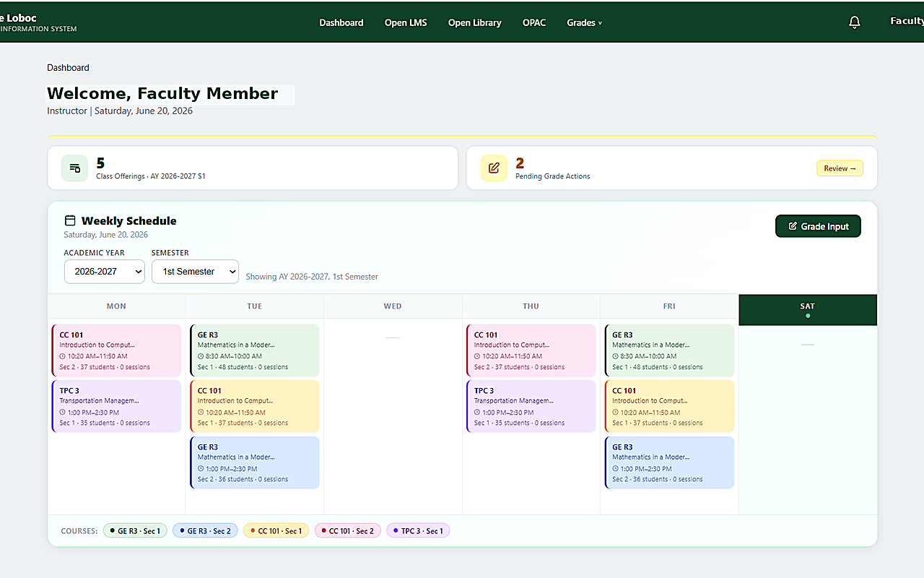924x578 pixels.
Task: Click the TPC 3 · Sec 1 course chip
Action: click(418, 531)
